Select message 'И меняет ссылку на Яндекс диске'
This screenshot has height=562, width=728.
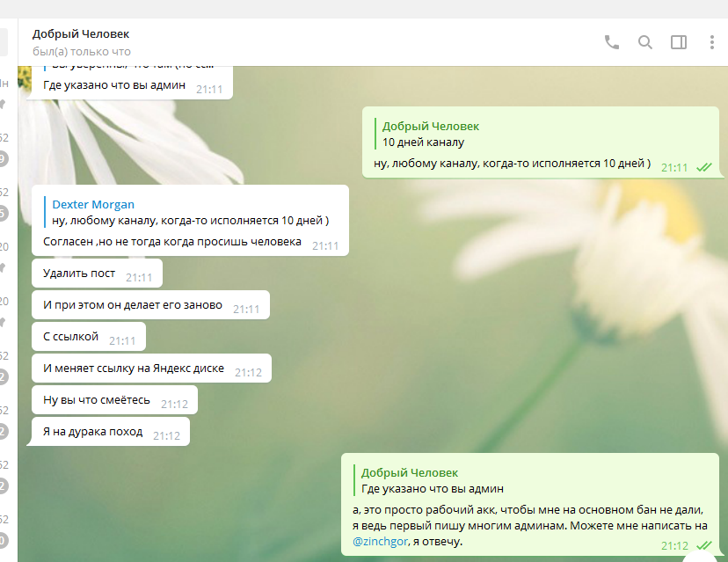pyautogui.click(x=151, y=369)
